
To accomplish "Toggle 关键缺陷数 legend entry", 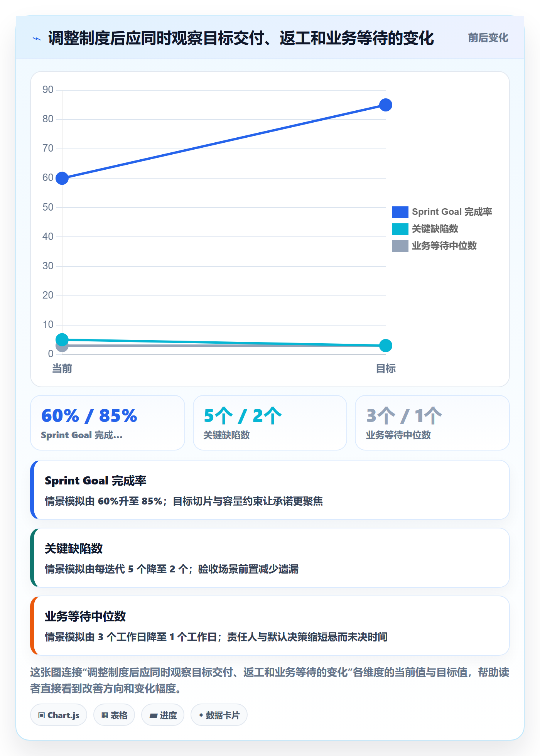I will (425, 229).
